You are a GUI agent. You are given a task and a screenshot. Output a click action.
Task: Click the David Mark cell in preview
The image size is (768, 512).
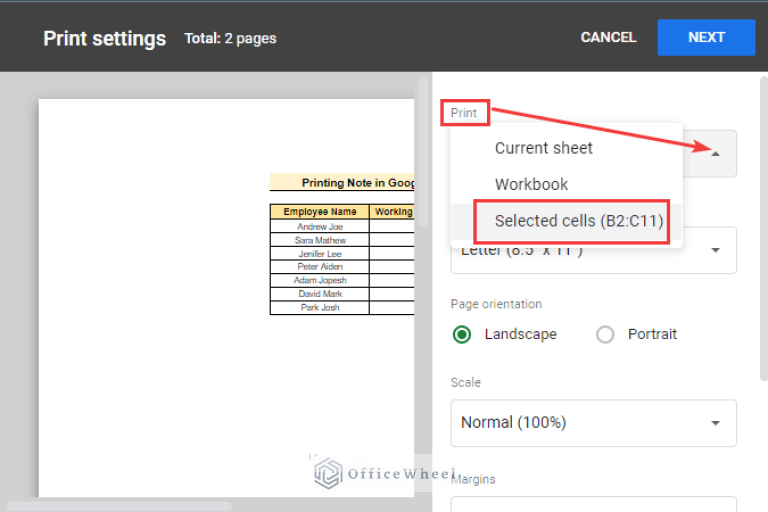[319, 294]
